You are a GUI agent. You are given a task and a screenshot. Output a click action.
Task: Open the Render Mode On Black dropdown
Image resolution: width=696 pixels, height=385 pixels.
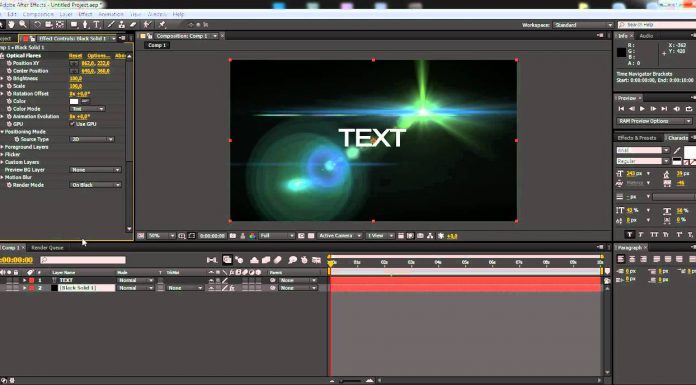(95, 185)
